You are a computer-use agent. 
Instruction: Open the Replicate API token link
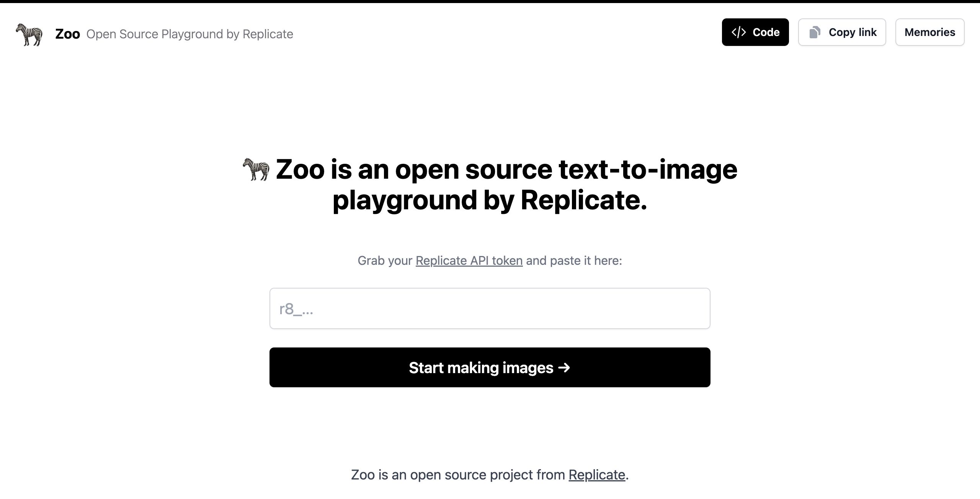(x=469, y=261)
